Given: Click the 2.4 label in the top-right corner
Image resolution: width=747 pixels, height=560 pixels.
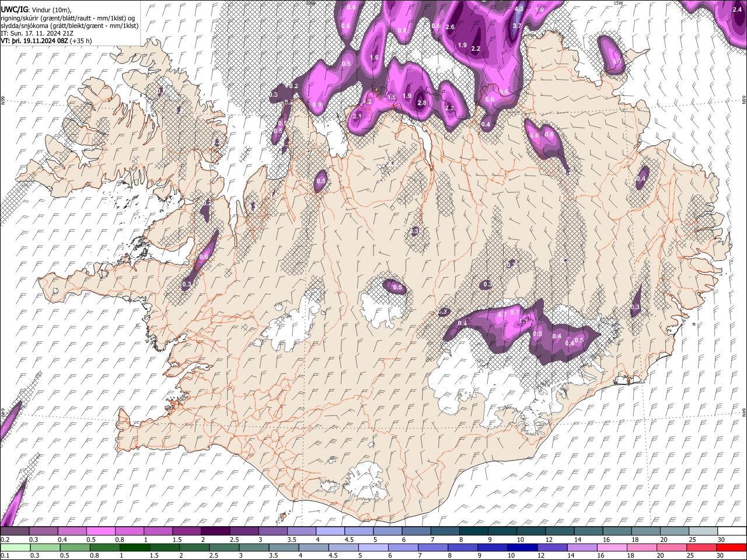Looking at the screenshot, I should (x=737, y=9).
